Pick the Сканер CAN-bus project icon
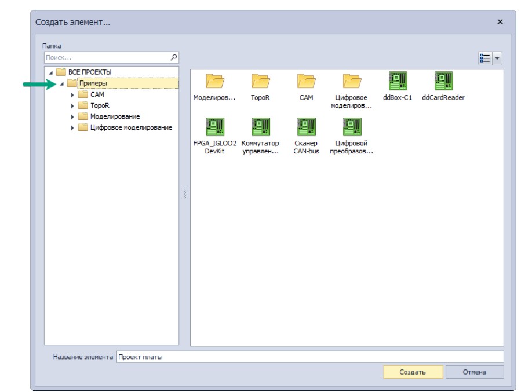532x392 pixels. (x=306, y=127)
